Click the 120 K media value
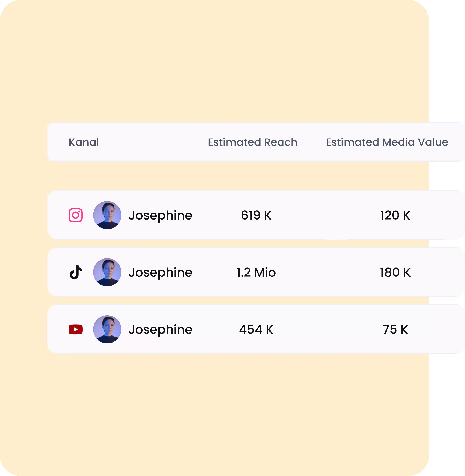Viewport: 465px width, 476px height. (395, 215)
